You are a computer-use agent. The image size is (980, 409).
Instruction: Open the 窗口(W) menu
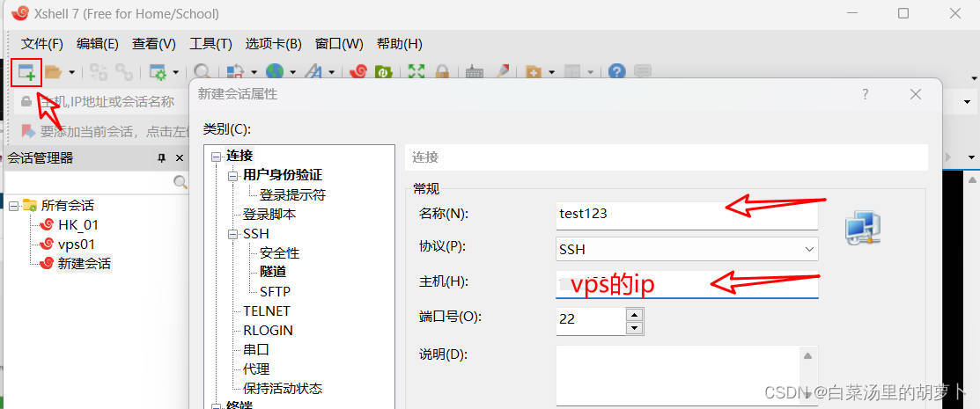click(339, 44)
